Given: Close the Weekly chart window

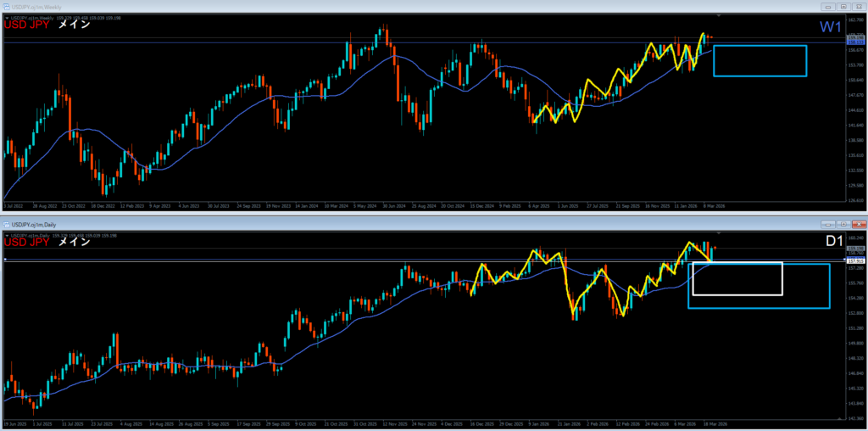Looking at the screenshot, I should (x=857, y=7).
